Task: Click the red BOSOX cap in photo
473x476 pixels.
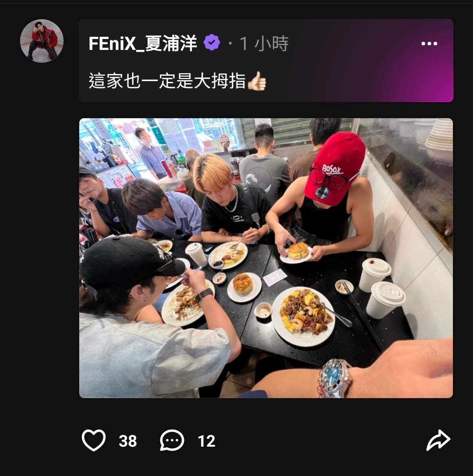Action: coord(335,168)
